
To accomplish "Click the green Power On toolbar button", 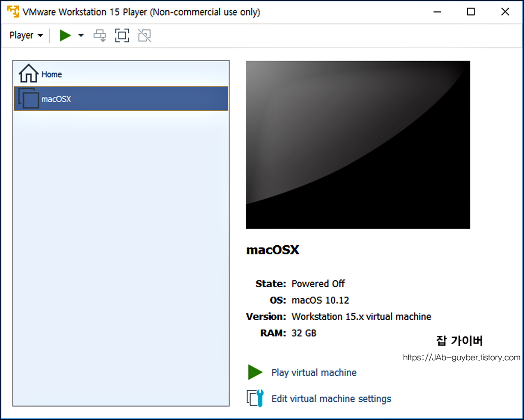I will point(65,36).
